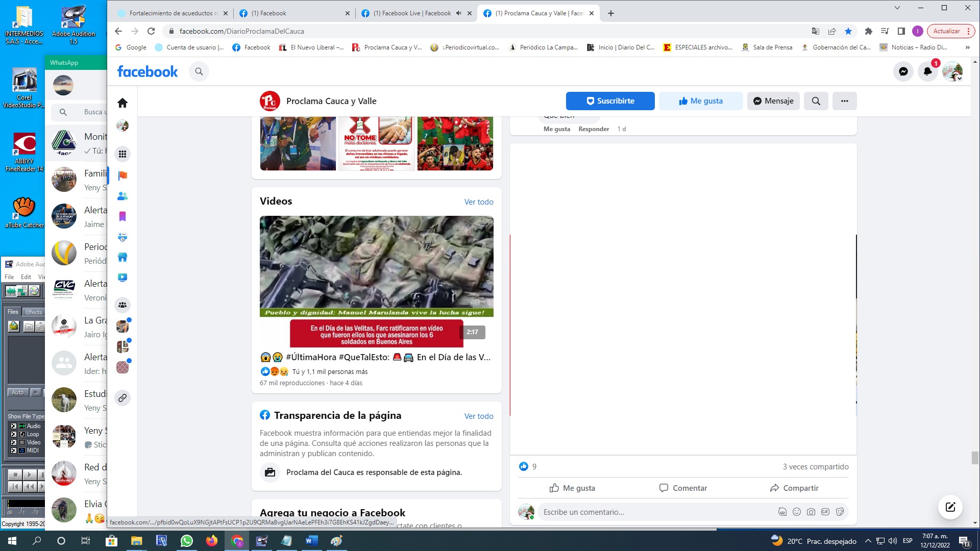Open Chrome profile avatar menu
The width and height of the screenshot is (980, 551).
(x=918, y=31)
